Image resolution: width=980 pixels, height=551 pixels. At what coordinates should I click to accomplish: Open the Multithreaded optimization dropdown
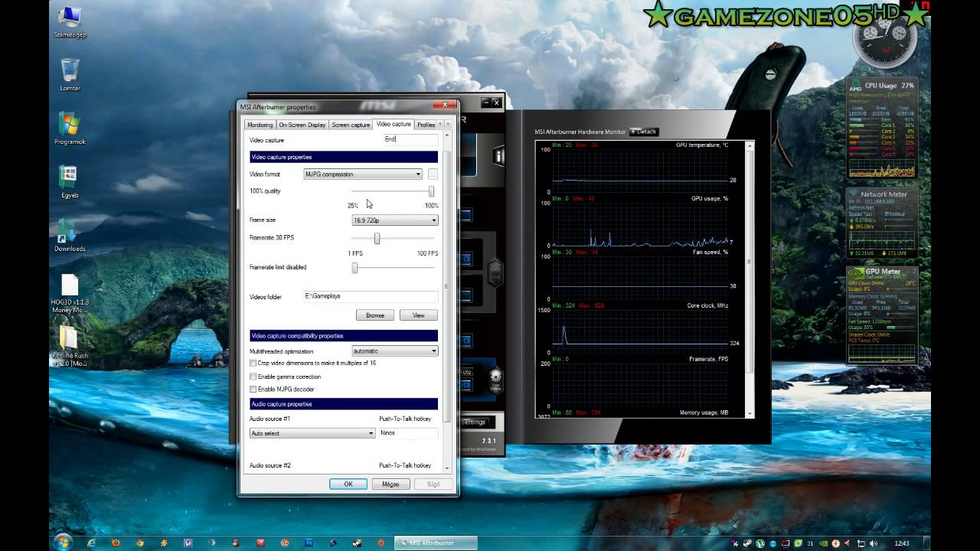click(395, 351)
